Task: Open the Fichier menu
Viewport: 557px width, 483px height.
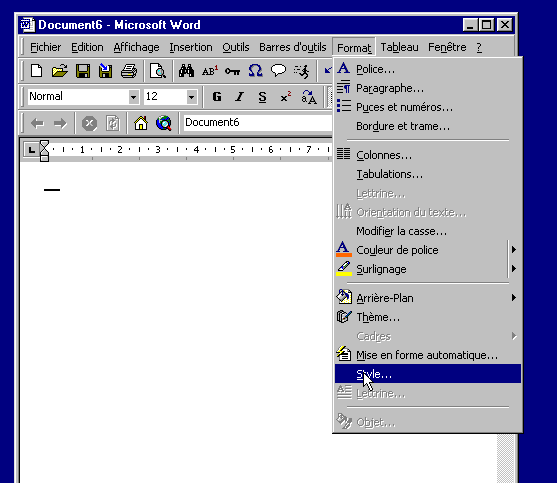Action: 45,47
